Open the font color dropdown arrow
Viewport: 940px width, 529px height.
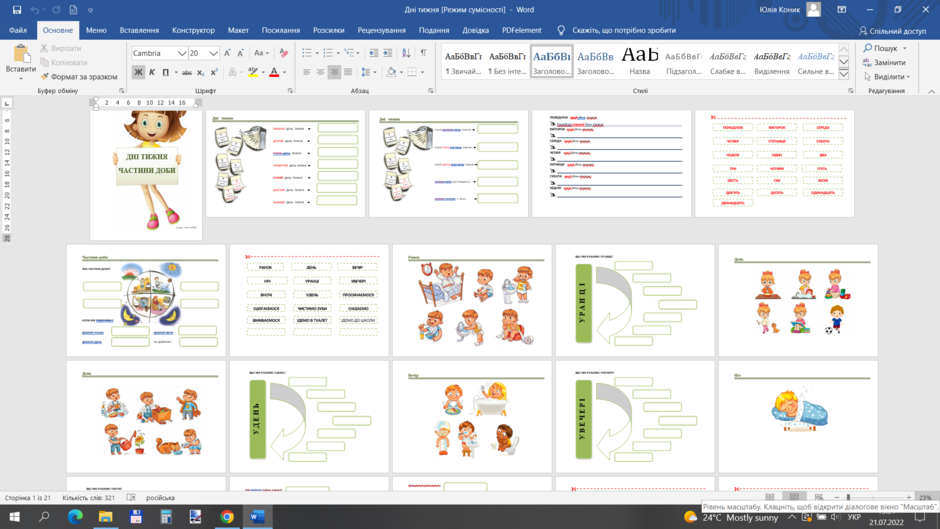tap(284, 73)
